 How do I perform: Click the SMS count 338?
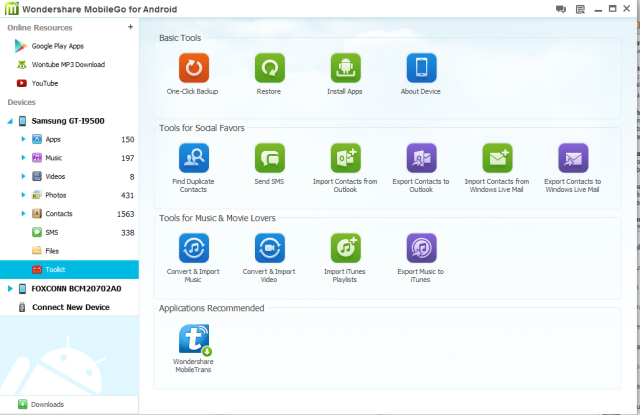[128, 233]
